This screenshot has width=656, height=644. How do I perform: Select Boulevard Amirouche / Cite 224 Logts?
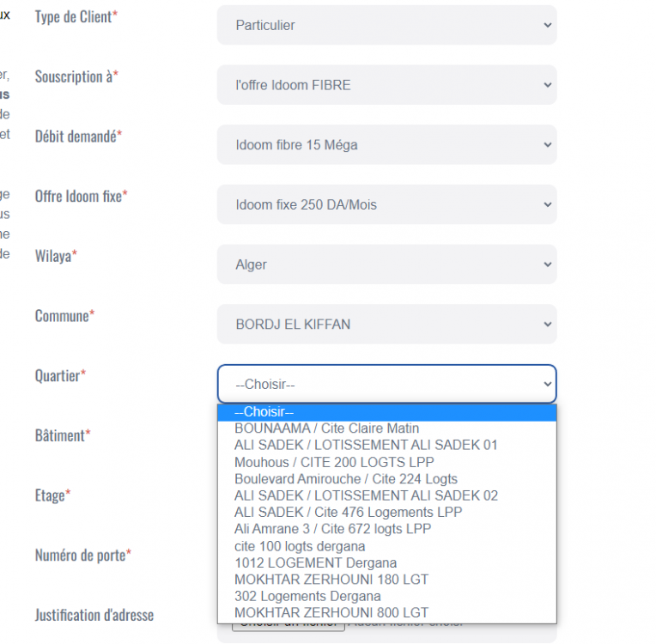386,479
